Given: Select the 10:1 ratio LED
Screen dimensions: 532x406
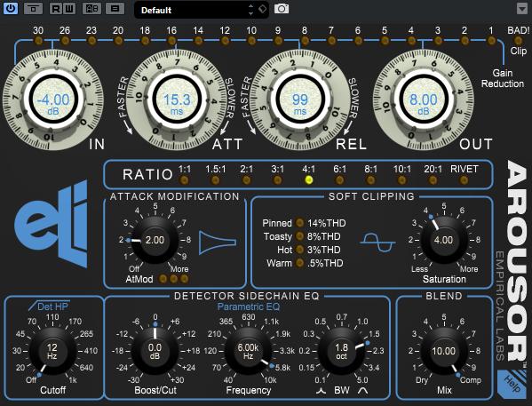Looking at the screenshot, I should [x=401, y=180].
